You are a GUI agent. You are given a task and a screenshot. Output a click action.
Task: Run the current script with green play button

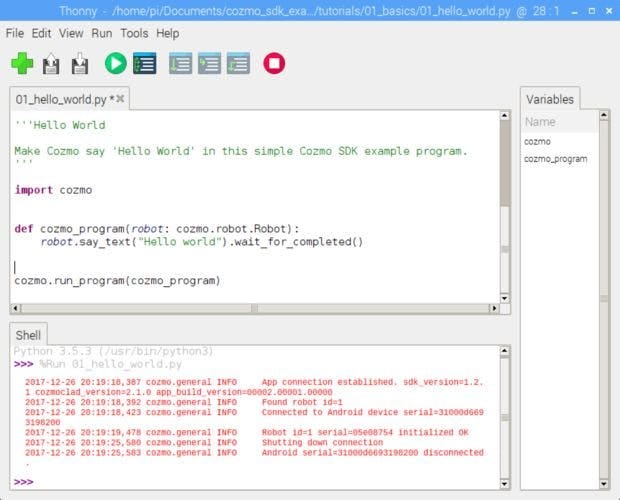[115, 63]
